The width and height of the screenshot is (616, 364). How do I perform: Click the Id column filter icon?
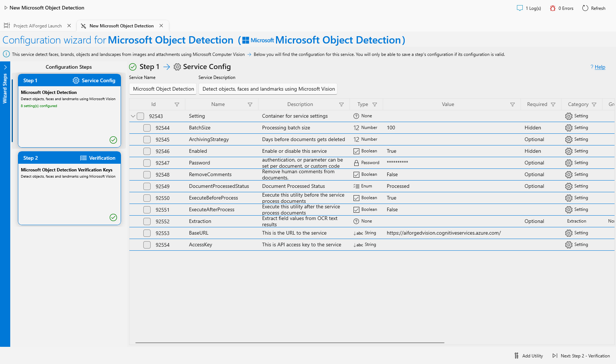click(x=177, y=105)
